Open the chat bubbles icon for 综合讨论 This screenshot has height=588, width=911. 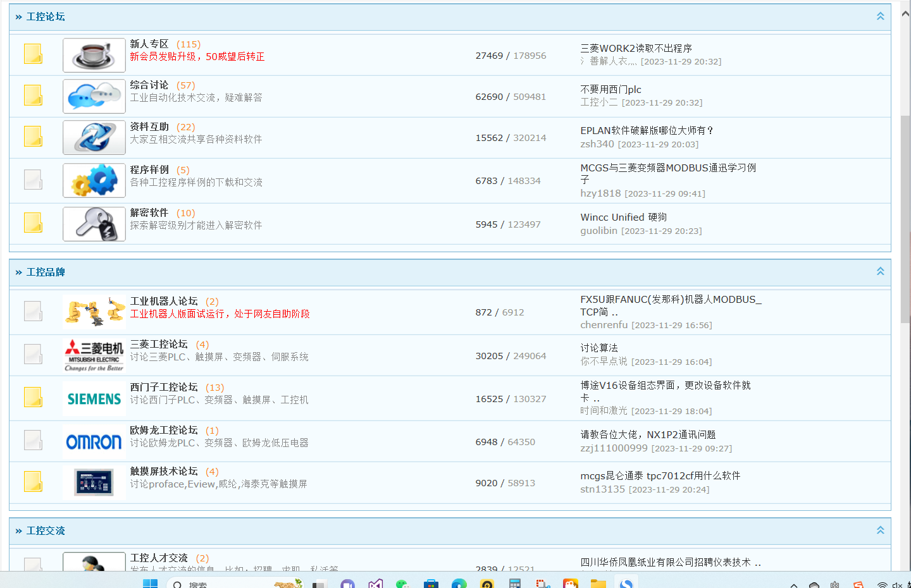tap(94, 96)
